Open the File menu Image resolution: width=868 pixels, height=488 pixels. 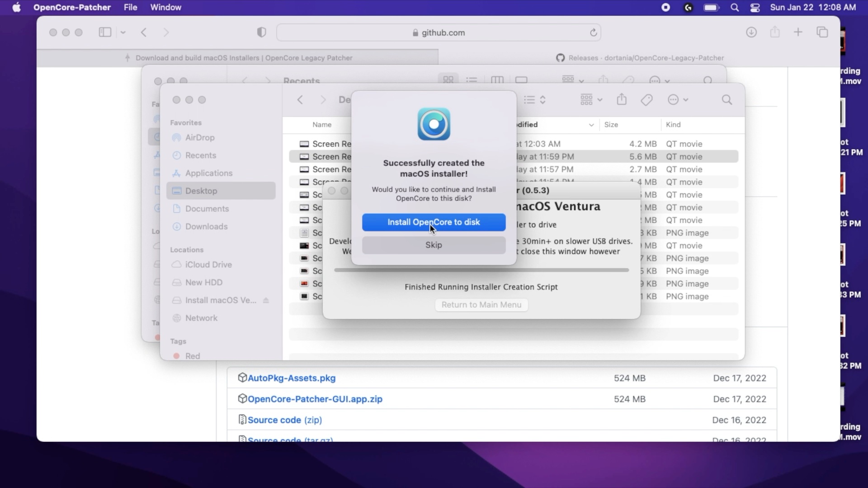pos(130,7)
